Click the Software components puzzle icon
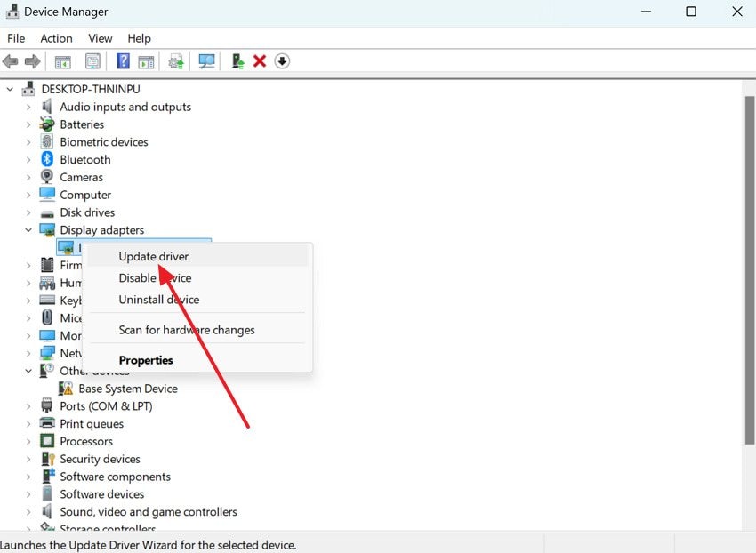 pos(48,476)
